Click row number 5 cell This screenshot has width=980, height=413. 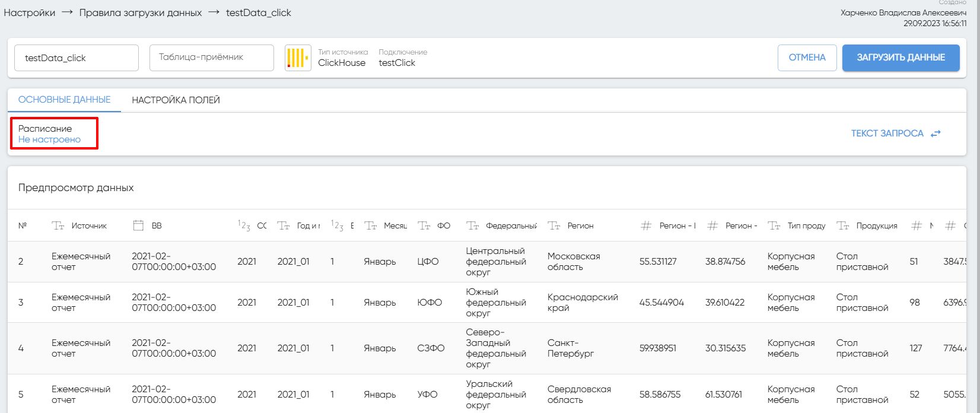pyautogui.click(x=21, y=395)
